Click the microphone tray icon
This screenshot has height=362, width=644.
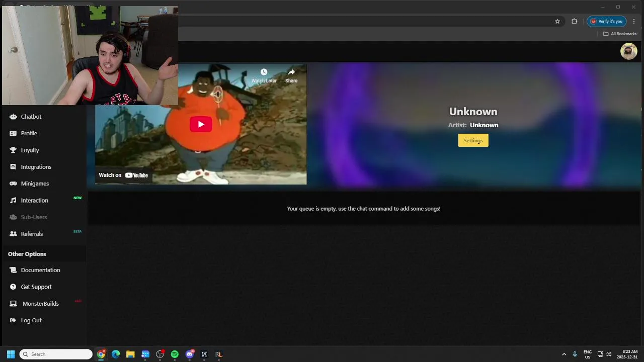(575, 354)
